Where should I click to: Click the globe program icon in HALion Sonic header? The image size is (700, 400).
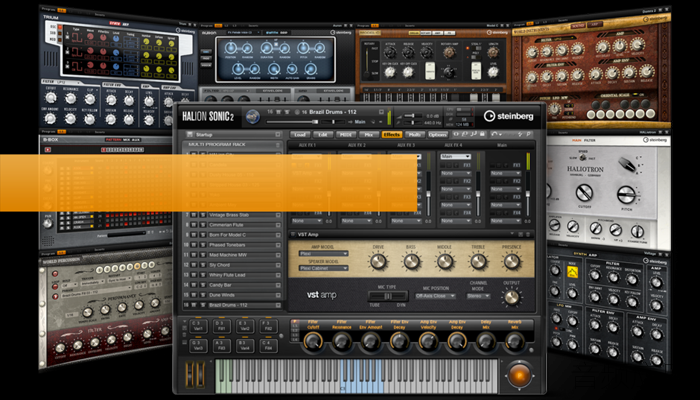click(x=252, y=117)
